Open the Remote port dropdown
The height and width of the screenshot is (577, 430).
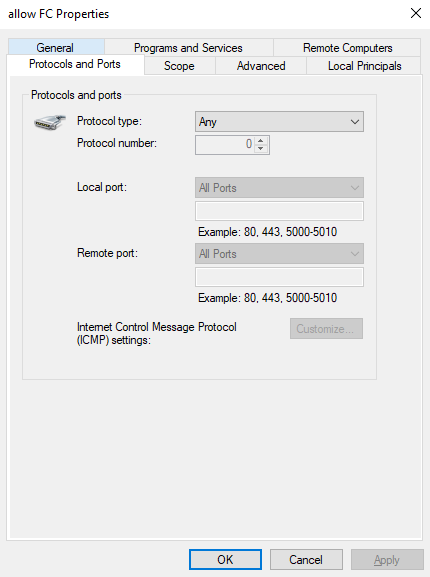279,254
